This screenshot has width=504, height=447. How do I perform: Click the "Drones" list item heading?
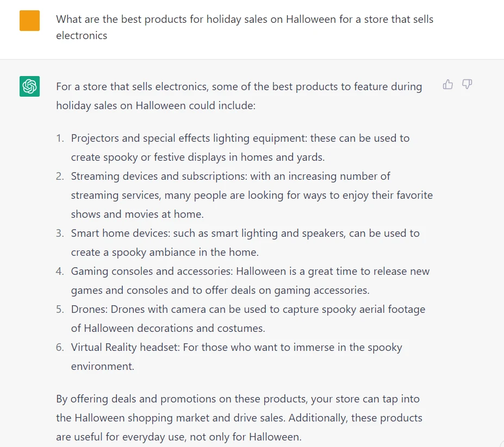pos(90,309)
